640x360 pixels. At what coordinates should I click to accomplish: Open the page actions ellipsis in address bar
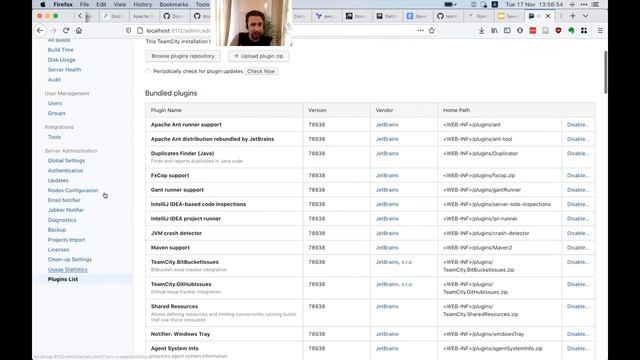420,31
